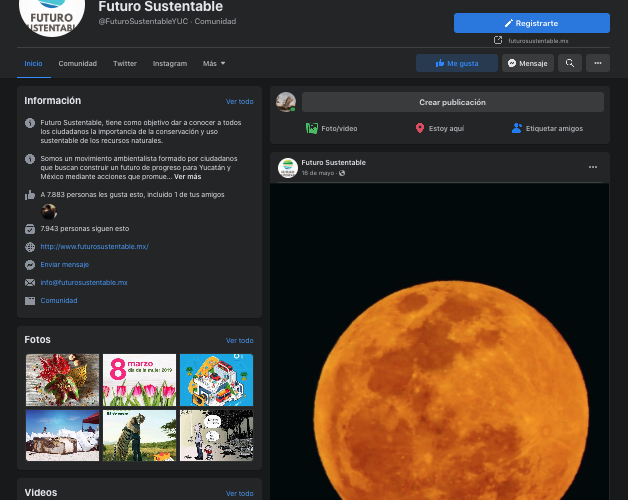Click the email envelope icon
The height and width of the screenshot is (500, 628).
[30, 283]
